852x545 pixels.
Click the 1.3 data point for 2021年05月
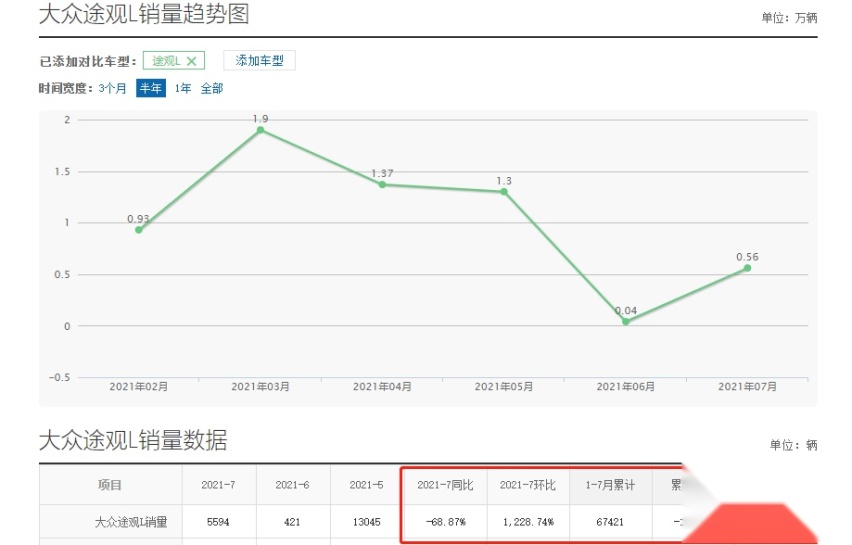[x=504, y=191]
